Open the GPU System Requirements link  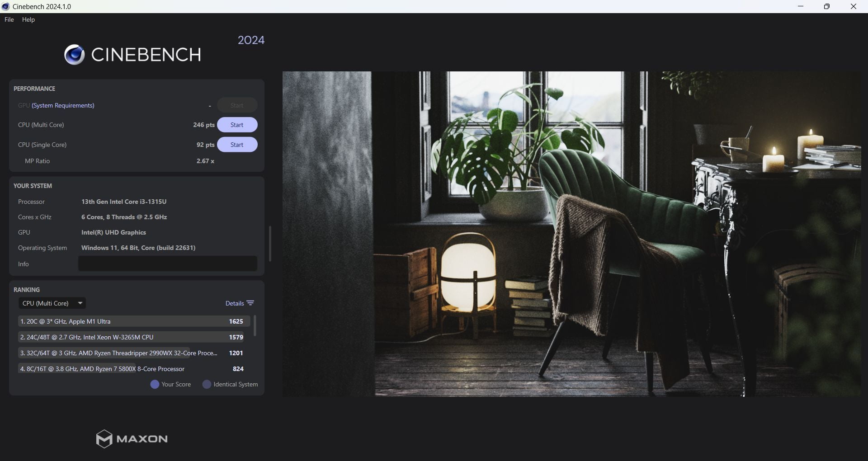tap(63, 105)
